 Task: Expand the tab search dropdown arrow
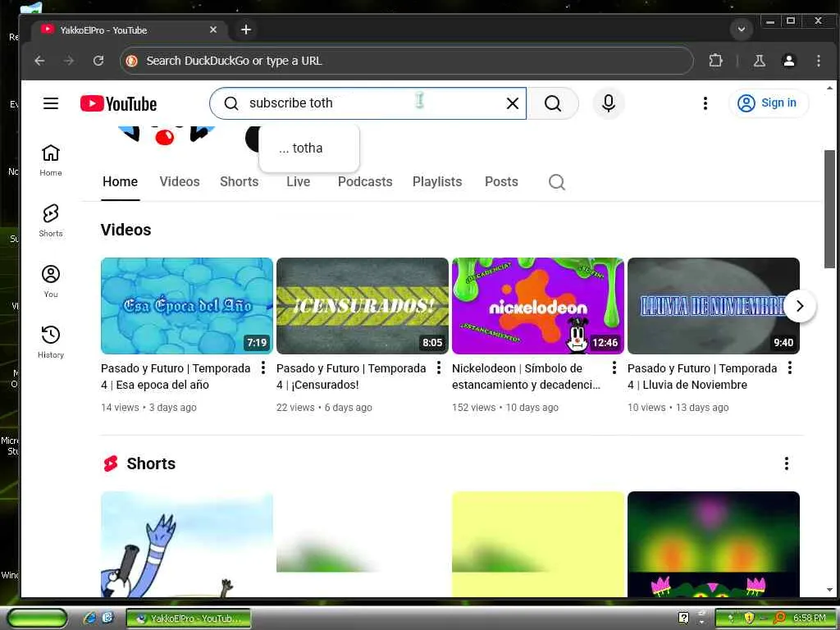pos(742,30)
